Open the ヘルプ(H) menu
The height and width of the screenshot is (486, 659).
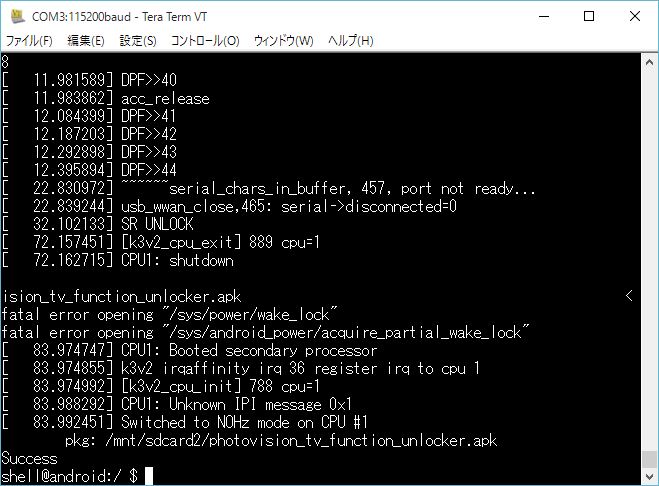coord(351,41)
